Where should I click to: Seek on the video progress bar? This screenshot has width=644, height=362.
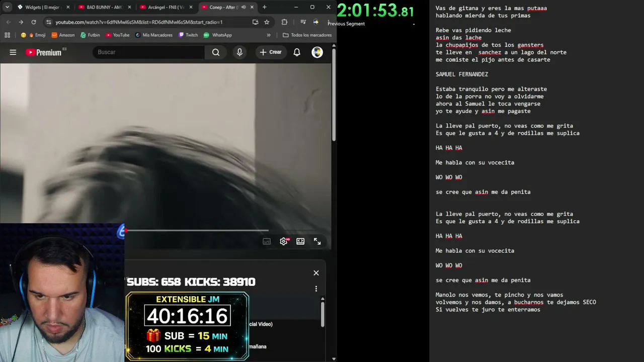pos(197,231)
